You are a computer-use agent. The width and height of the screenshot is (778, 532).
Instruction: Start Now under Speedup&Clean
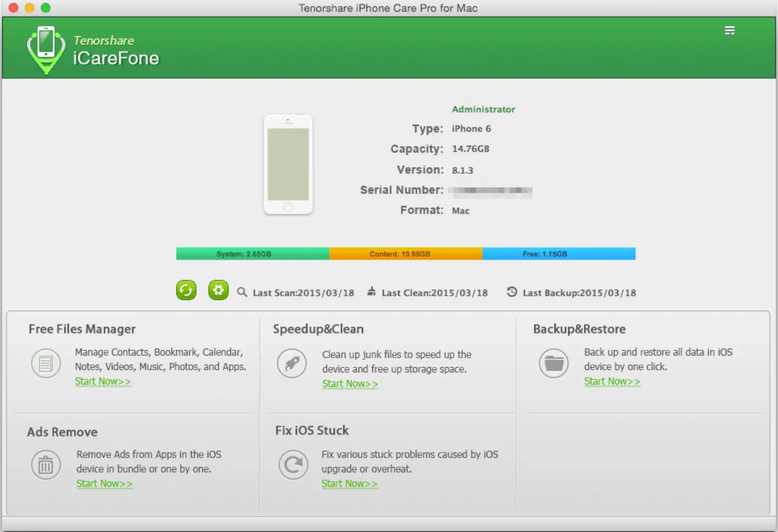click(x=350, y=384)
